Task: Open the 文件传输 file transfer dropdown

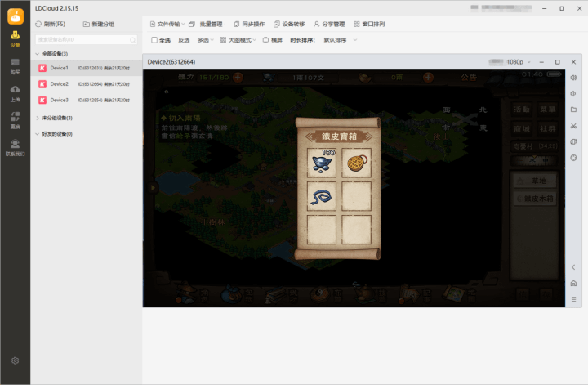Action: pos(167,24)
